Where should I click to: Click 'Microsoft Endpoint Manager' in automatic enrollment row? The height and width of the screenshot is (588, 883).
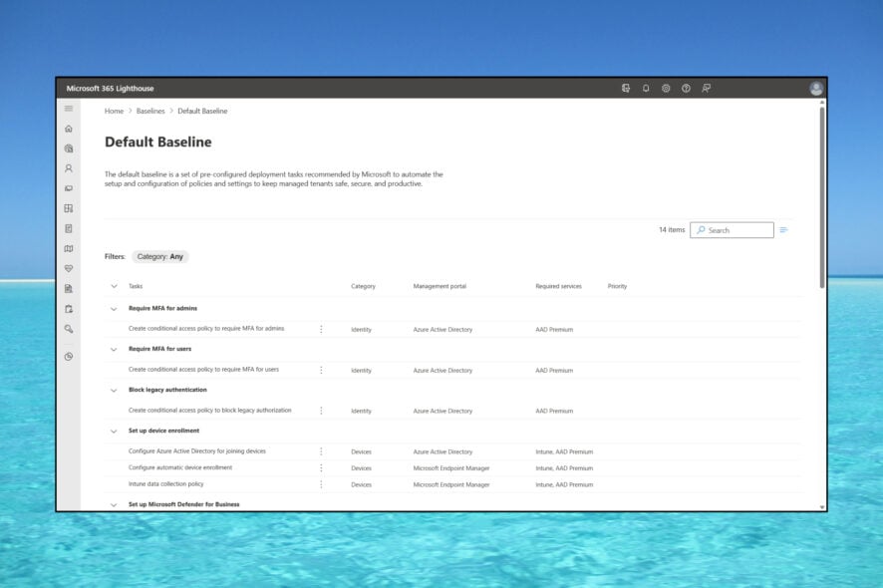click(x=451, y=468)
